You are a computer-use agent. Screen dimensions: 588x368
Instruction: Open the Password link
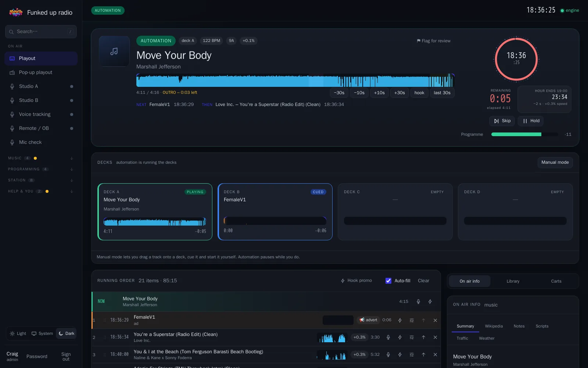pos(37,357)
